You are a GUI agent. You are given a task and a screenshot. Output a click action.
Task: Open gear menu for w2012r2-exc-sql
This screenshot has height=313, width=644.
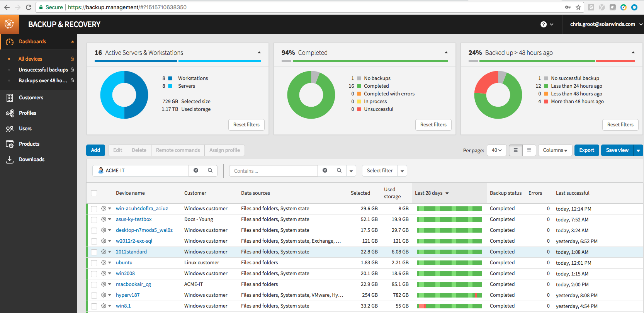click(x=106, y=241)
